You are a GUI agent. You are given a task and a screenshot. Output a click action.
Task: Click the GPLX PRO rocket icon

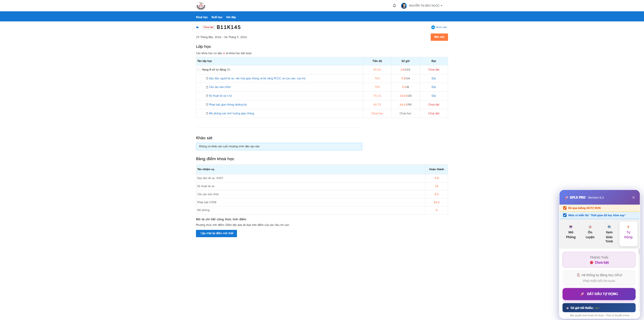coord(567,198)
